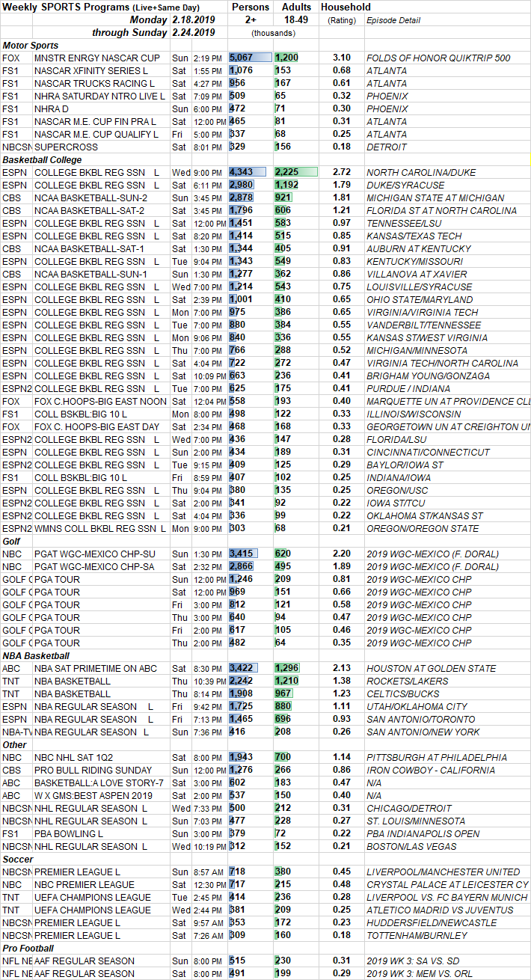Select 'ATLETICO MADRID VS JUVENTUS' cell
This screenshot has width=531, height=980.
pyautogui.click(x=440, y=910)
